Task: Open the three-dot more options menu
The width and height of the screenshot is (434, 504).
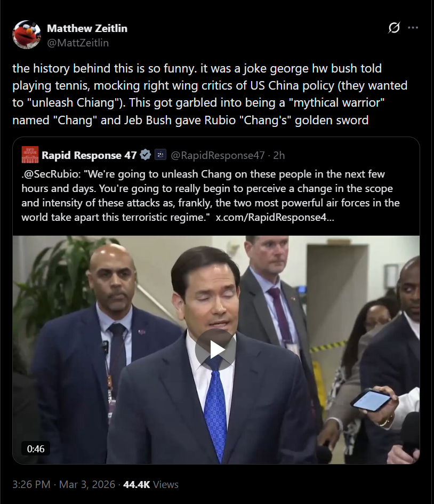Action: coord(413,28)
